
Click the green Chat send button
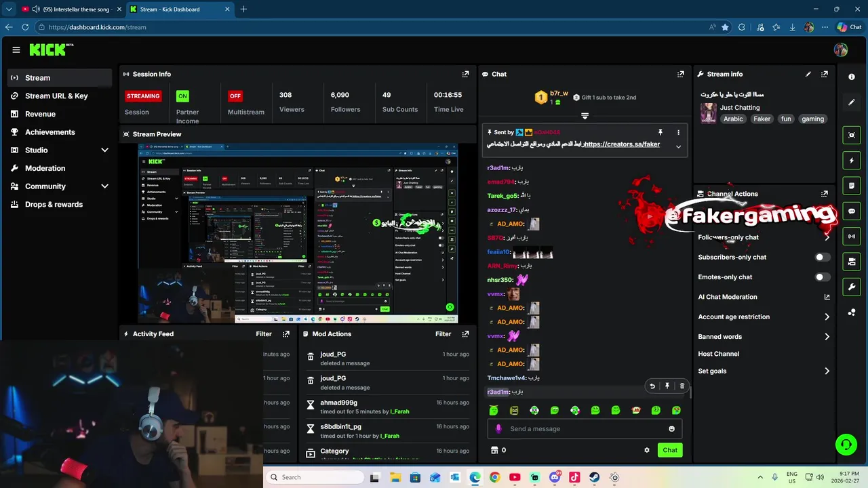670,450
